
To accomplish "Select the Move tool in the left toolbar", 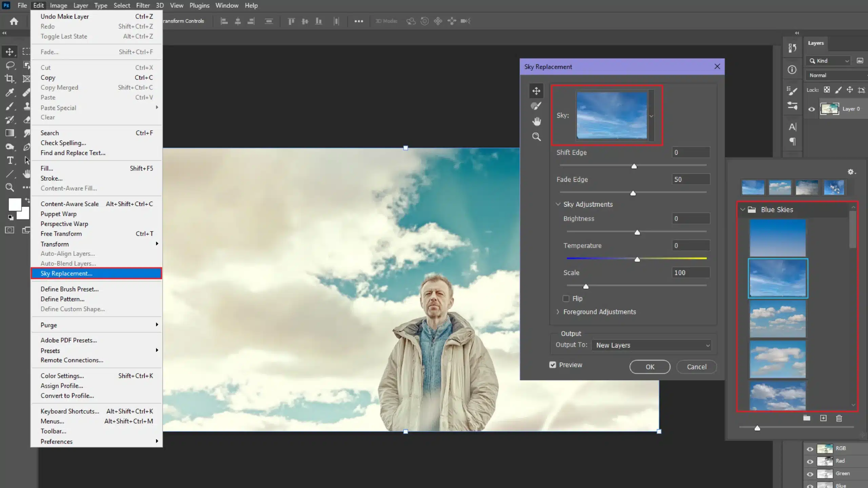I will tap(9, 52).
